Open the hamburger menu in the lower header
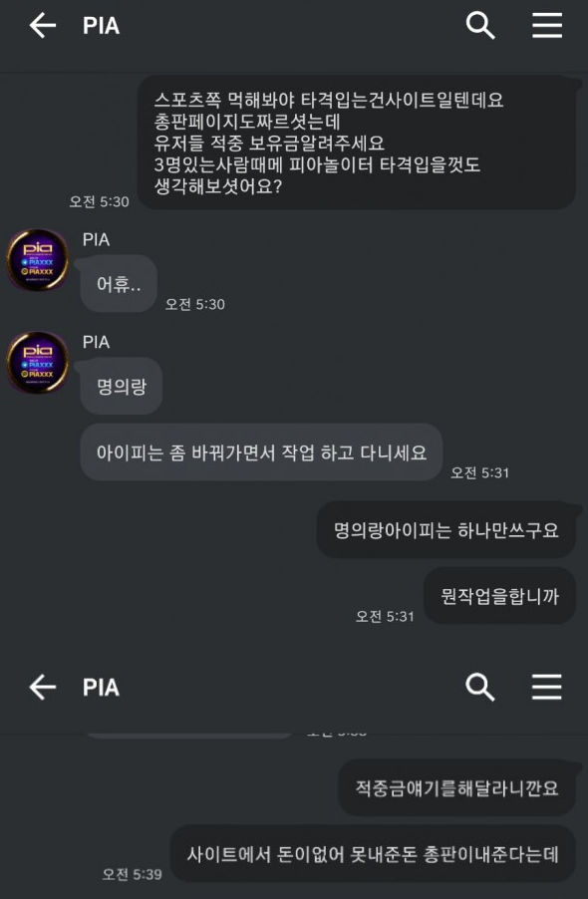The width and height of the screenshot is (588, 899). [547, 687]
